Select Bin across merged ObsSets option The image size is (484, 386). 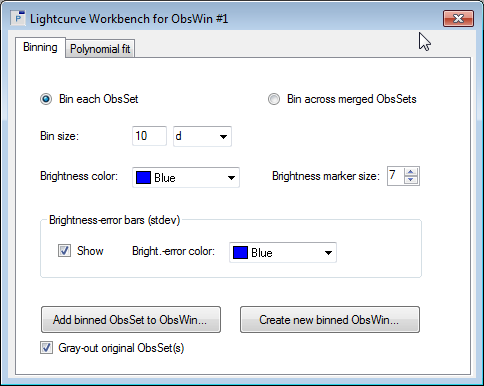coord(274,99)
